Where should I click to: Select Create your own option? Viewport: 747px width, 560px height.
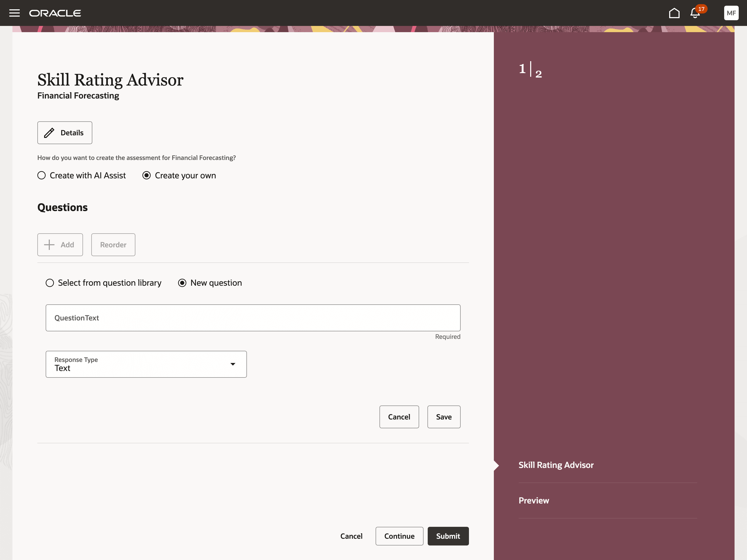click(147, 176)
